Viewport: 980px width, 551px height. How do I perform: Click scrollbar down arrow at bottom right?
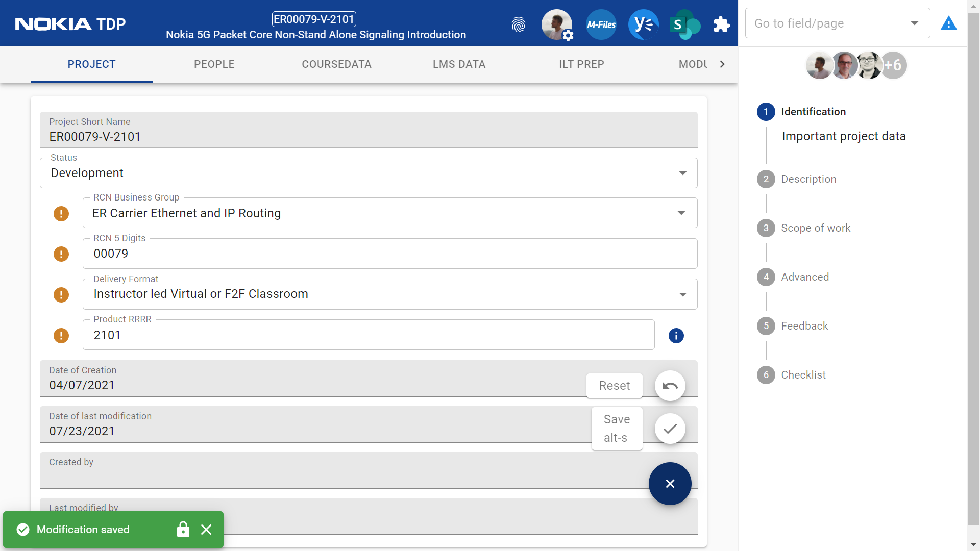tap(974, 545)
